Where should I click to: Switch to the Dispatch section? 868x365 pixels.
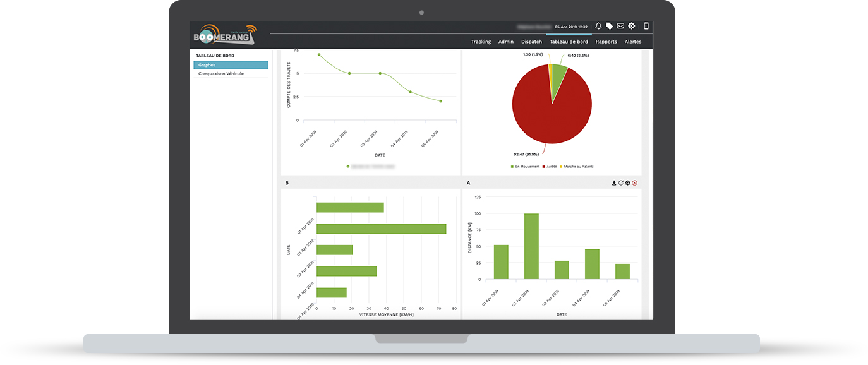click(x=531, y=42)
